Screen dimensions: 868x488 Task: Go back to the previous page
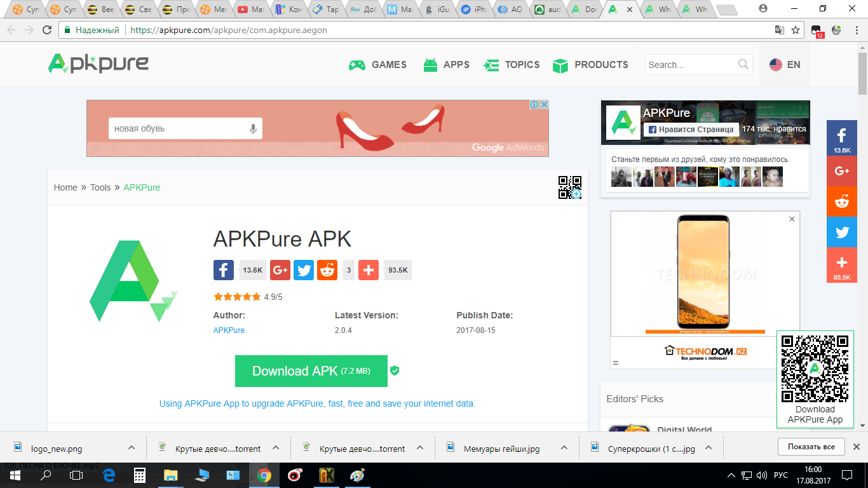tap(11, 30)
